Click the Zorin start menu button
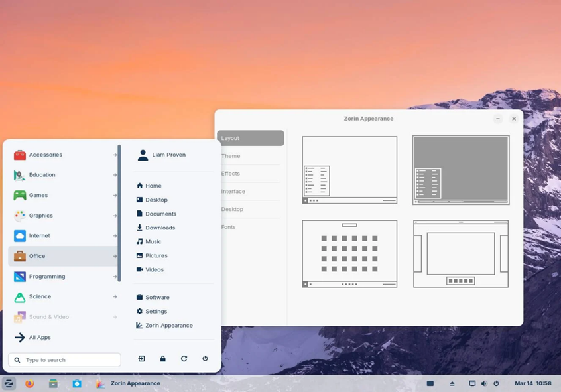 click(9, 383)
